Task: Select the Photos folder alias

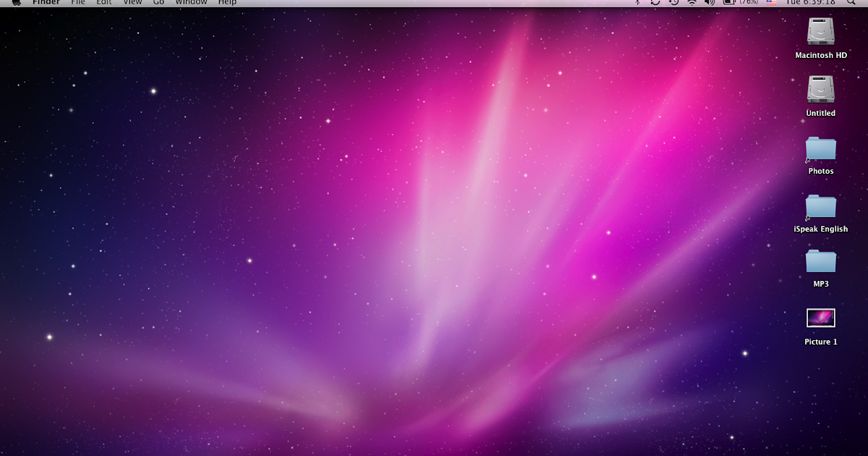Action: point(821,148)
